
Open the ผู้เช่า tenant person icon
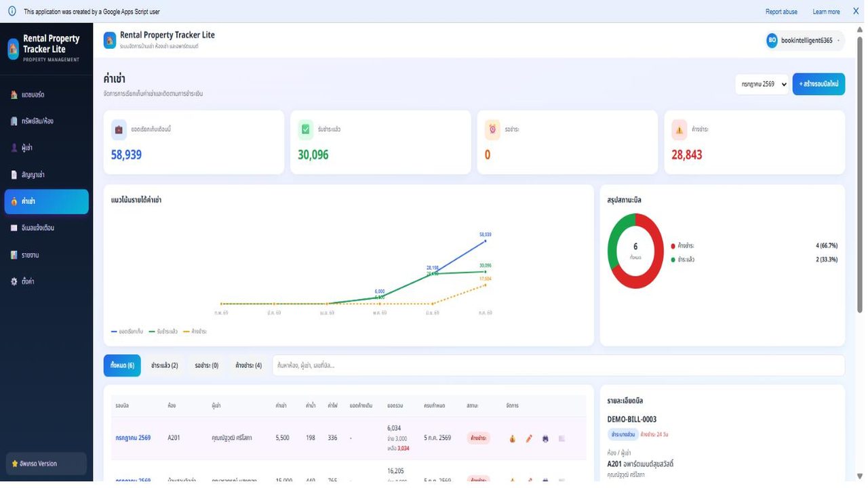pos(14,148)
